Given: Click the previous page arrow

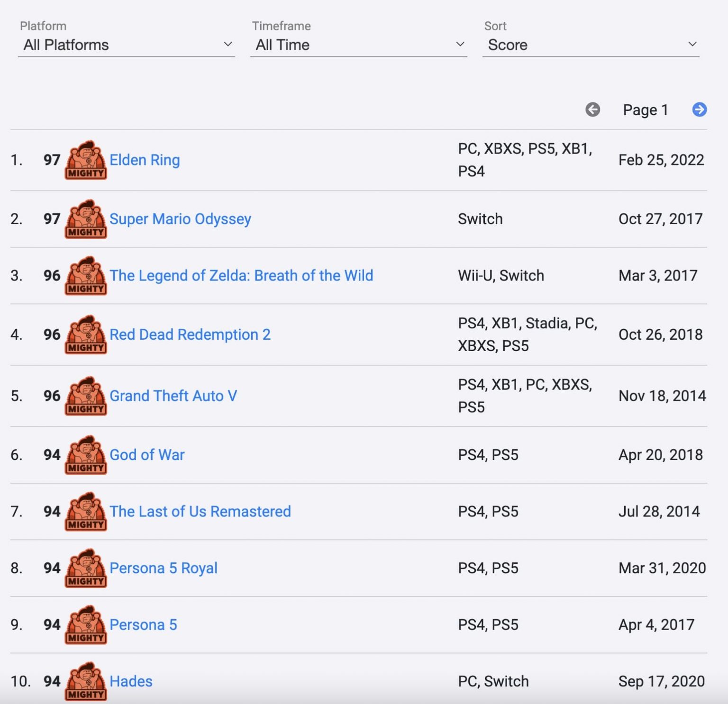Looking at the screenshot, I should click(592, 109).
